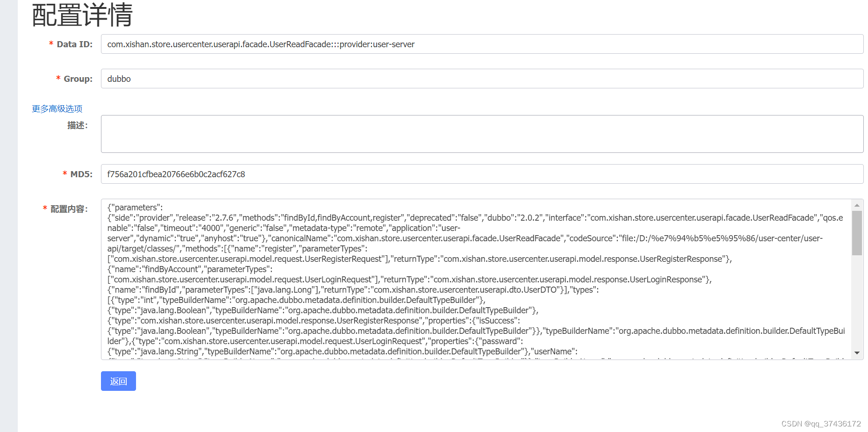Image resolution: width=868 pixels, height=432 pixels.
Task: Click the 配置内容 label
Action: coord(69,209)
